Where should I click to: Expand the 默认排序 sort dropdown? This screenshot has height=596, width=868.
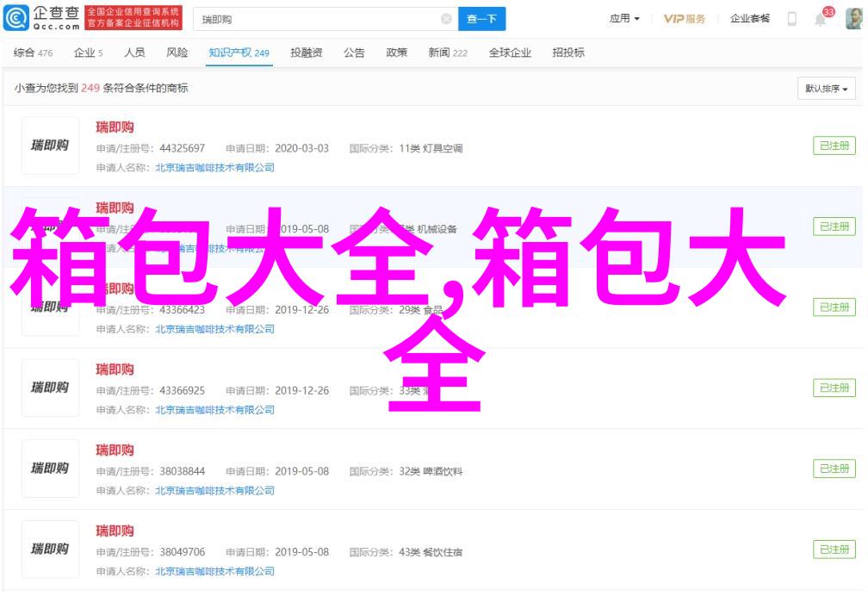[826, 89]
